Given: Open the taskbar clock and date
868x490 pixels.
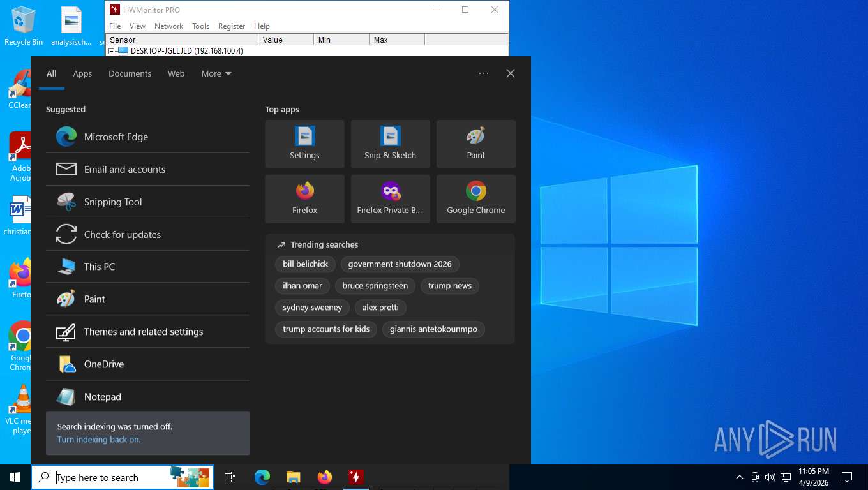Looking at the screenshot, I should (x=813, y=477).
